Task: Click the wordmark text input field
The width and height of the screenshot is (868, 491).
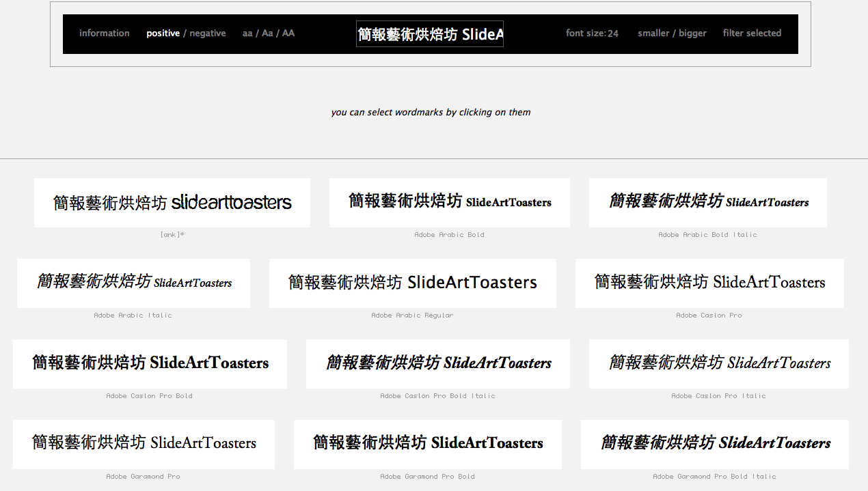Action: (430, 34)
